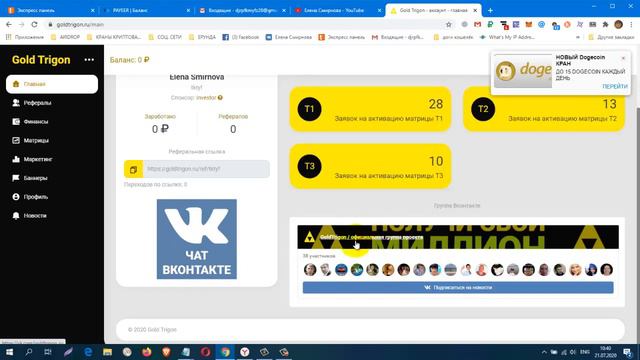
Task: Bookmark the page with the star icon
Action: pyautogui.click(x=449, y=24)
